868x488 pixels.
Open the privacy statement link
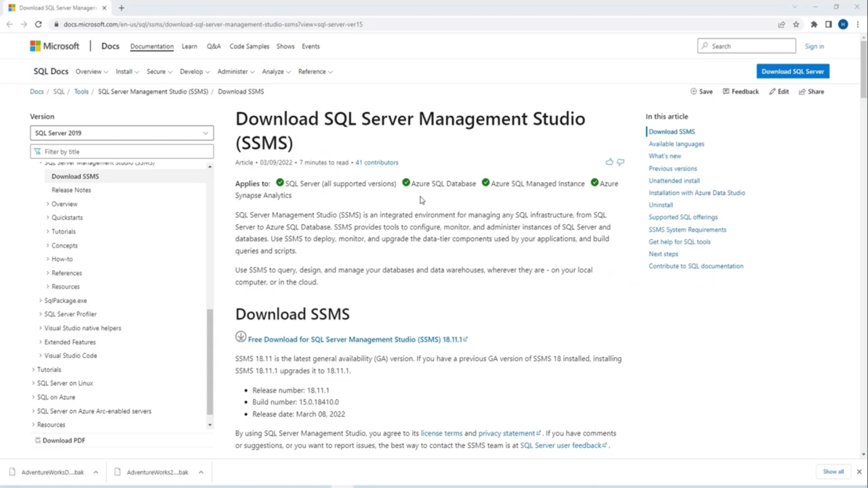click(509, 433)
